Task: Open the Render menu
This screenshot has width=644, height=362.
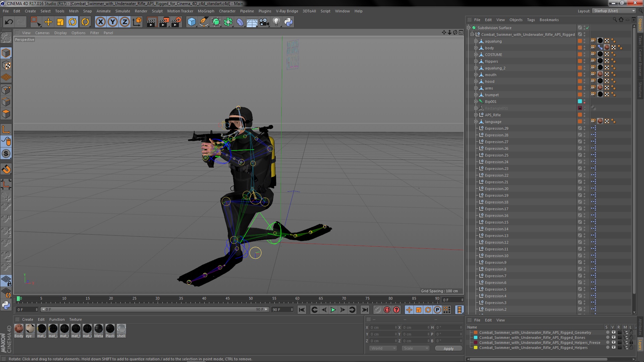Action: click(141, 11)
